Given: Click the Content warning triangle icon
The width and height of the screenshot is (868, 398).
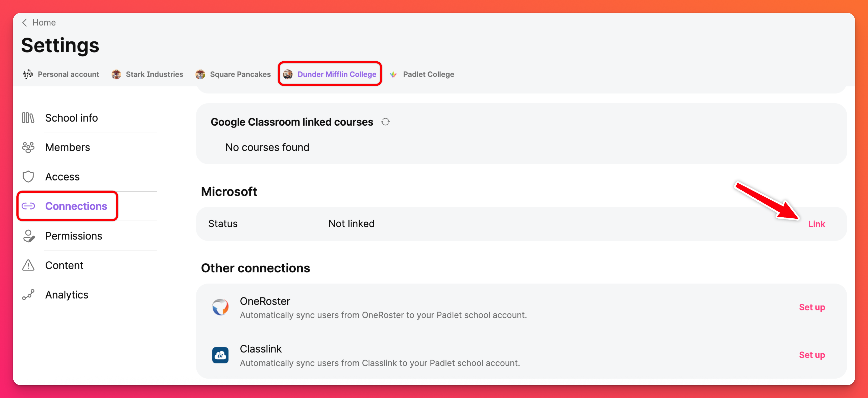Looking at the screenshot, I should pos(28,265).
